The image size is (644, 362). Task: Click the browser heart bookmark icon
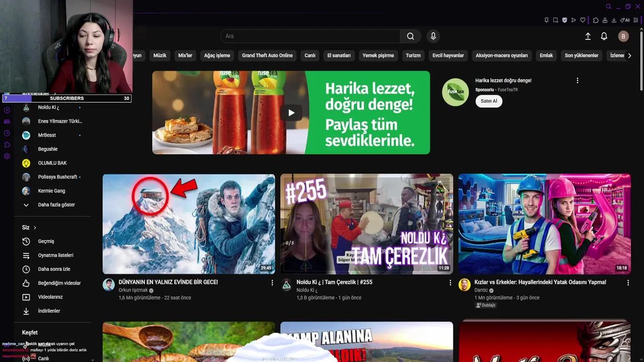tap(583, 20)
